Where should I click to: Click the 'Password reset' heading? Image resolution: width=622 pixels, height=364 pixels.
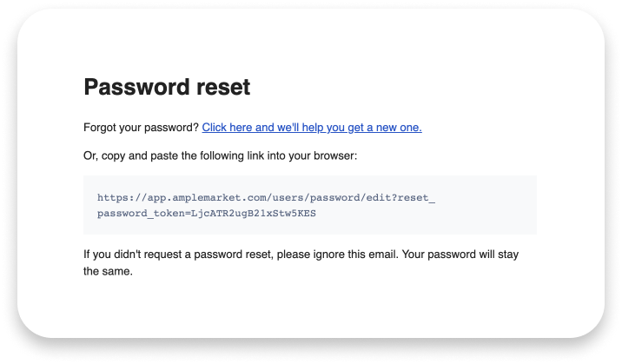(167, 87)
